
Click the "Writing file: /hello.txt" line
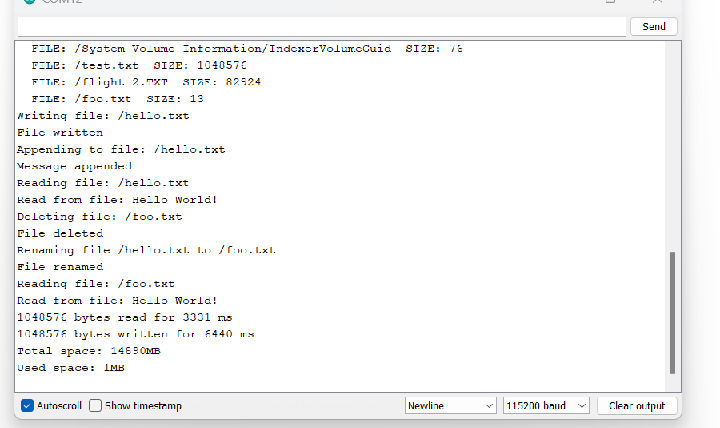pos(103,116)
